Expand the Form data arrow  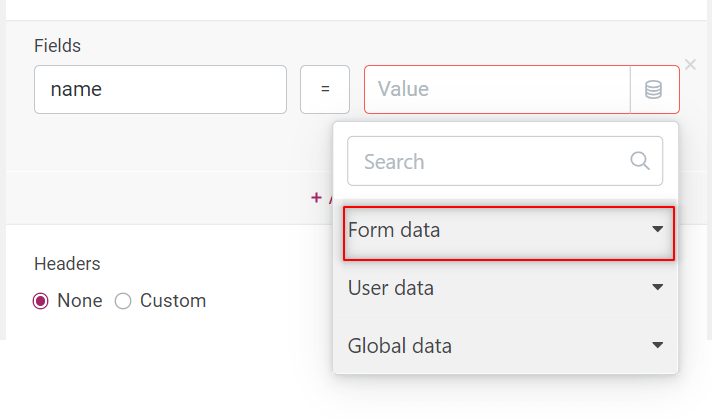click(x=657, y=230)
